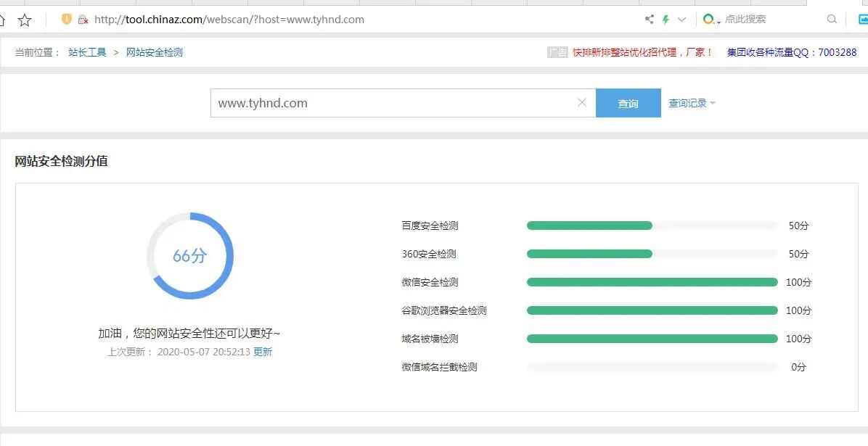Click the 0分 score value

tap(799, 367)
